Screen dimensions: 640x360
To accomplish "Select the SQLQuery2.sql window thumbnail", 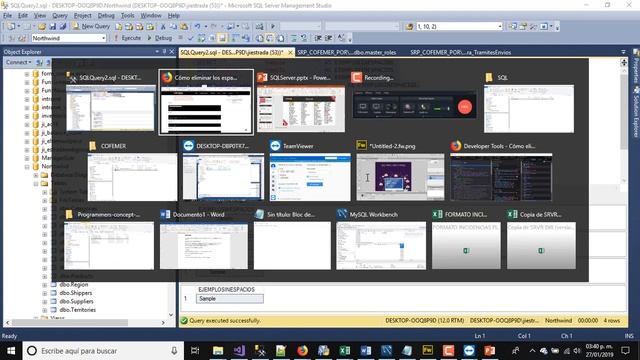I will 111,102.
